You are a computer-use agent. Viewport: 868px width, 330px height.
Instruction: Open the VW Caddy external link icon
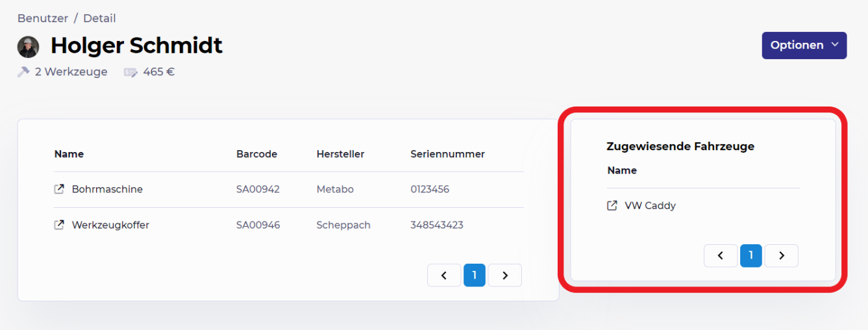click(x=612, y=205)
